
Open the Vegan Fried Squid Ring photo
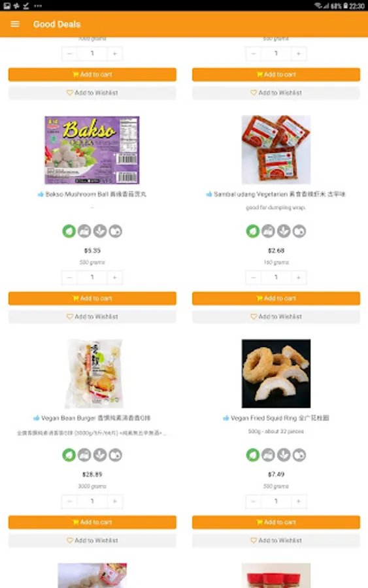click(276, 374)
